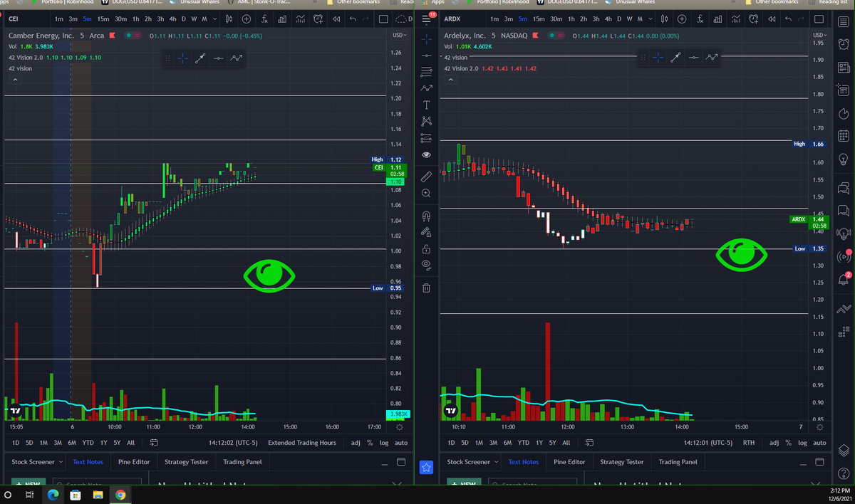Screen dimensions: 855x504
Task: Open go-to-date icon in CEI bottom bar
Action: coord(154,443)
